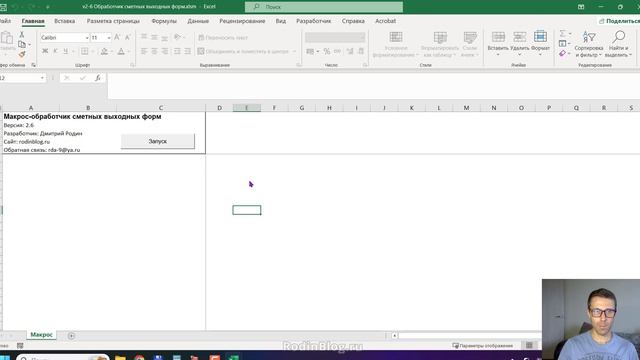Expand the Font color dropdown arrow

coord(128,51)
